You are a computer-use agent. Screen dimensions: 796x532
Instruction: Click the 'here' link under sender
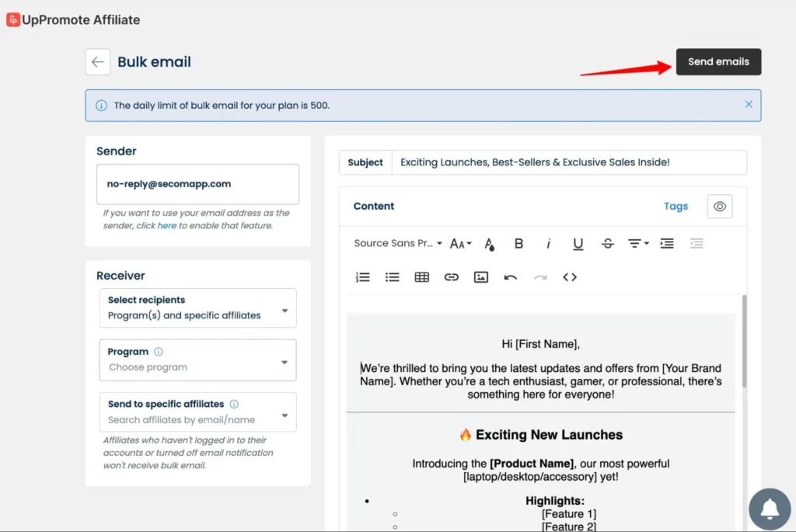(x=167, y=226)
